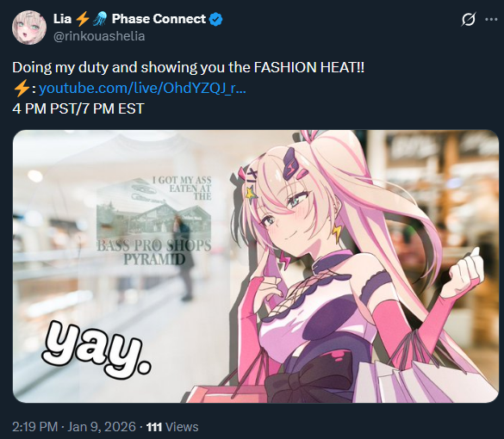Click the 111 Views count
Image resolution: width=504 pixels, height=439 pixels.
172,427
